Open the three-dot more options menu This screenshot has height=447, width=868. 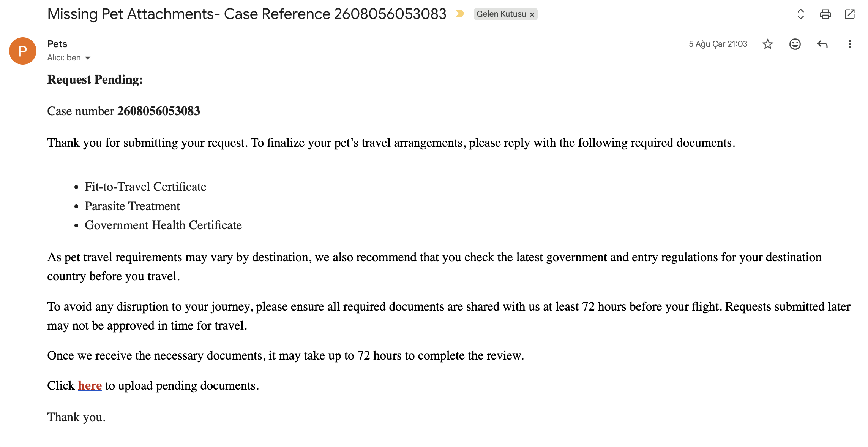point(849,44)
